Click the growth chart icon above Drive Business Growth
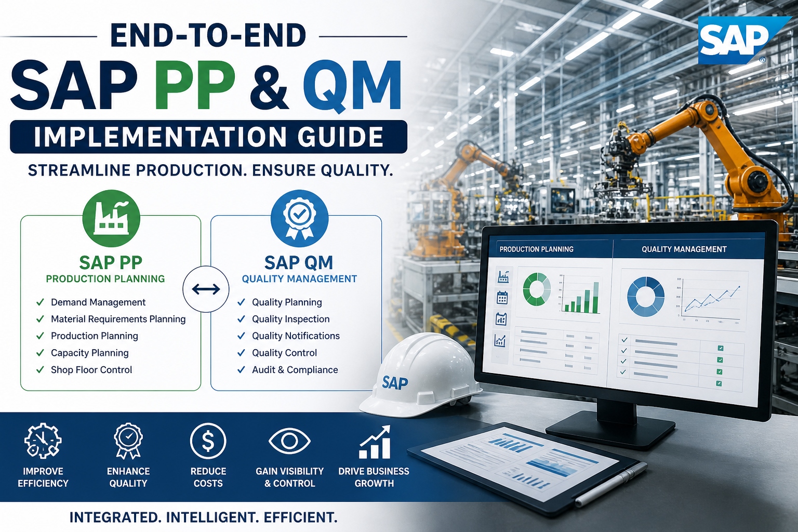Viewport: 798px width, 532px height. click(x=374, y=442)
